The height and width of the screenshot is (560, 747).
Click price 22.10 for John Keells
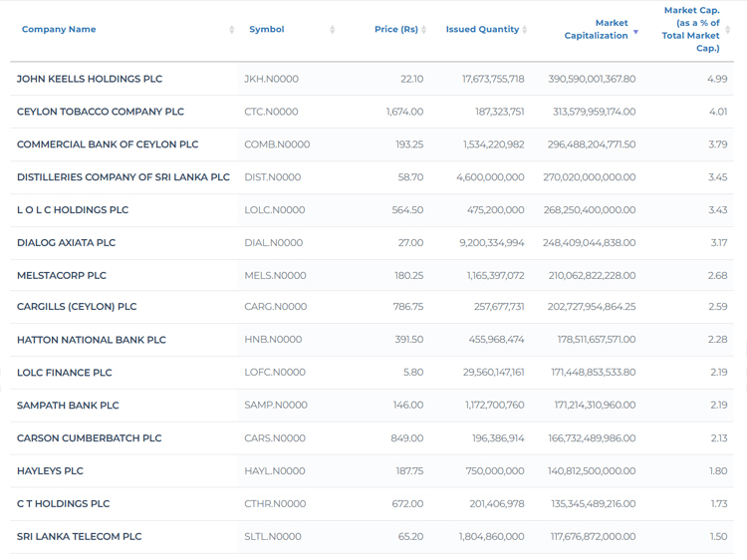411,79
